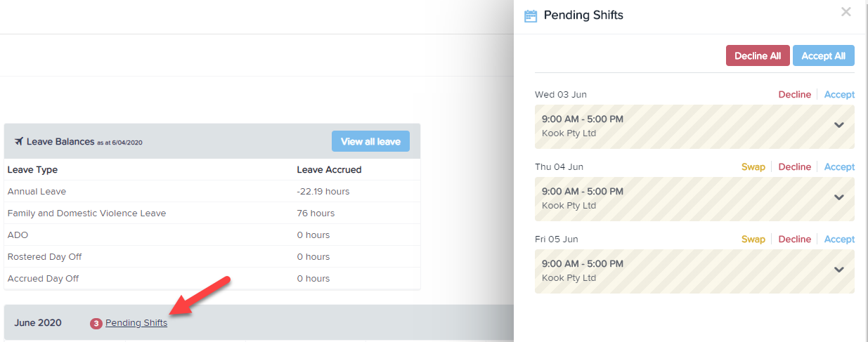The image size is (868, 342).
Task: Accept the Thu 04 Jun shift
Action: coord(839,167)
